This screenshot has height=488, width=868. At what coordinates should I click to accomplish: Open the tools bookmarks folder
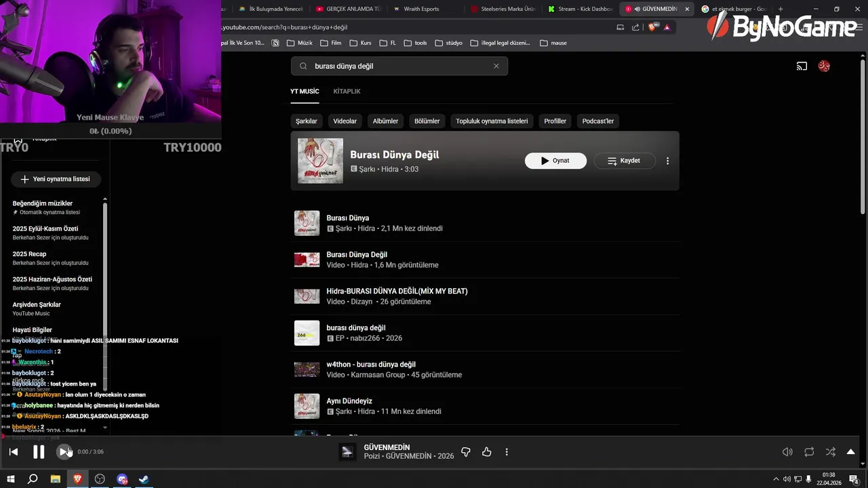416,43
